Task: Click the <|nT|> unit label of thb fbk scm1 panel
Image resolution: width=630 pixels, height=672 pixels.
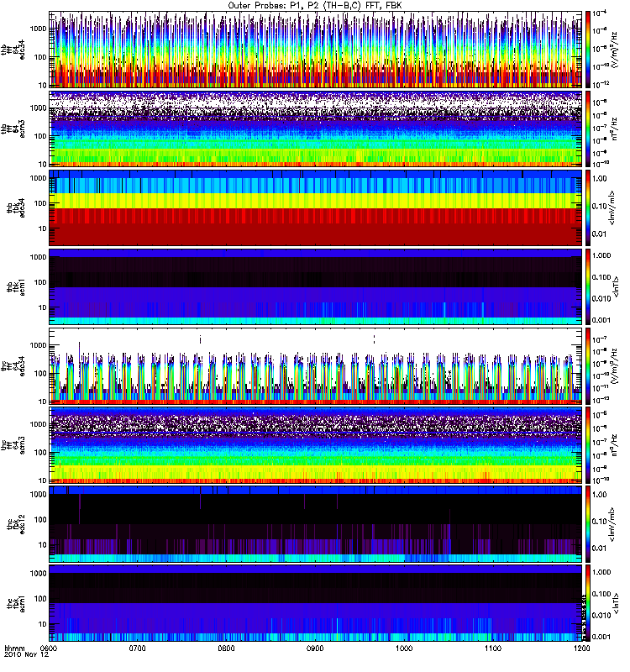Action: (x=617, y=286)
